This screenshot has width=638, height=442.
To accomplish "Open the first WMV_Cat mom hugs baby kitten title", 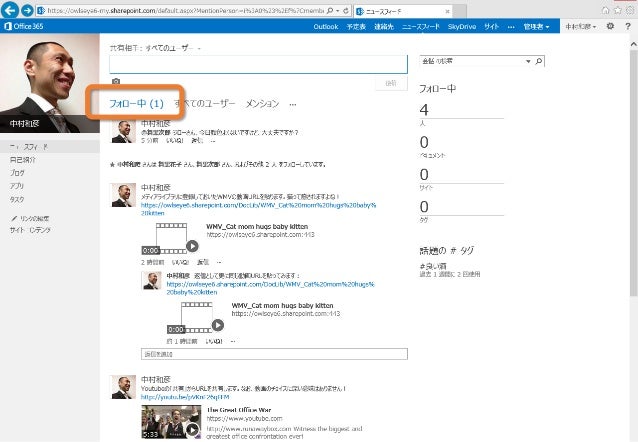I will (x=257, y=227).
